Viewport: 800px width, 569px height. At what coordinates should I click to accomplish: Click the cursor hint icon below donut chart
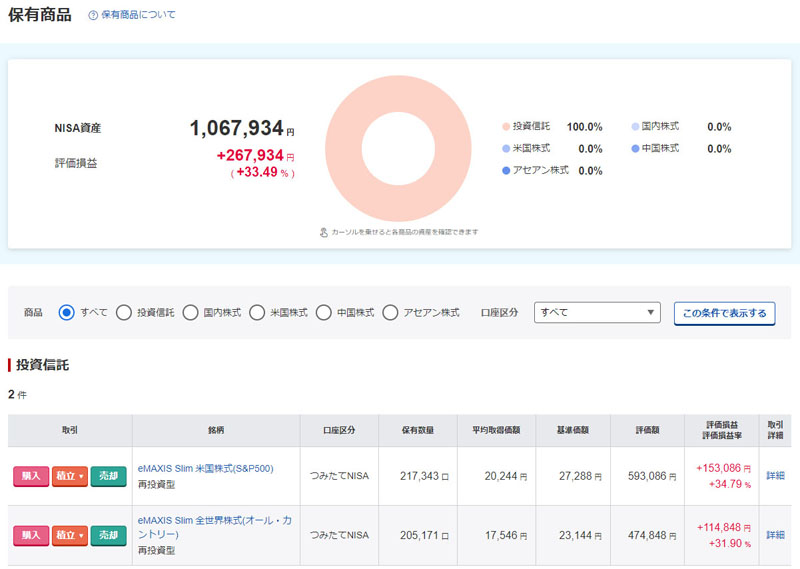(324, 232)
